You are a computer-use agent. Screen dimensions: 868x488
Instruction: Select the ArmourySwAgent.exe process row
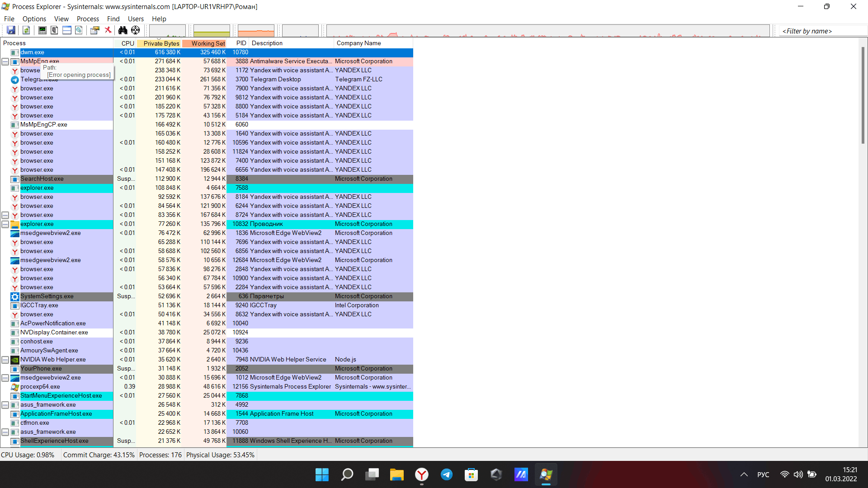coord(207,351)
